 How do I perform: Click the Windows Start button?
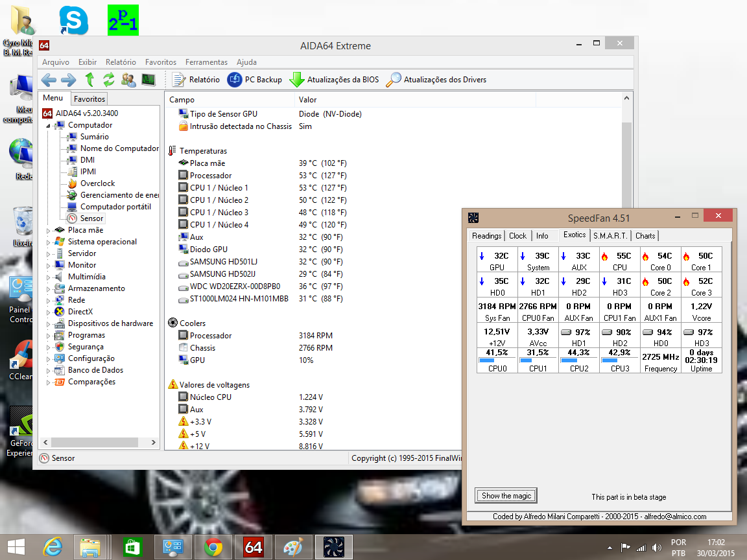(x=17, y=547)
